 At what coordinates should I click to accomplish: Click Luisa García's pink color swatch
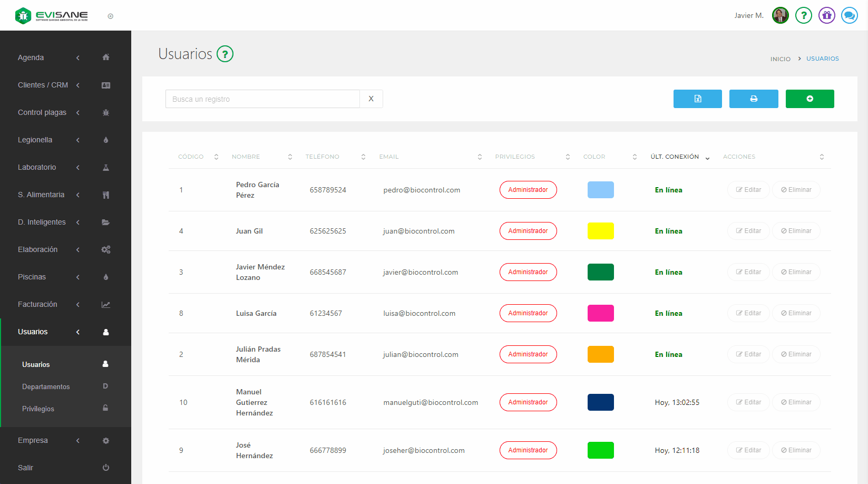click(x=601, y=313)
